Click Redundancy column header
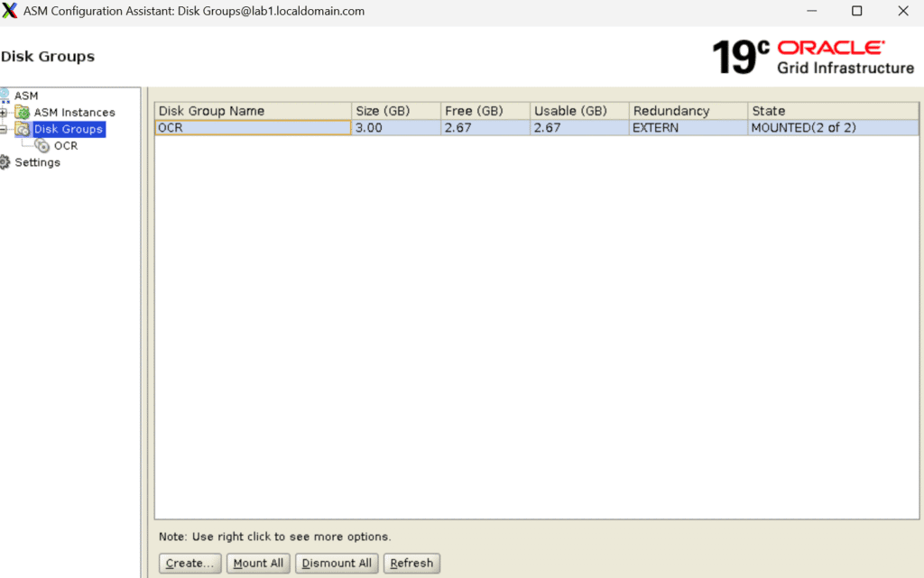 coord(688,111)
